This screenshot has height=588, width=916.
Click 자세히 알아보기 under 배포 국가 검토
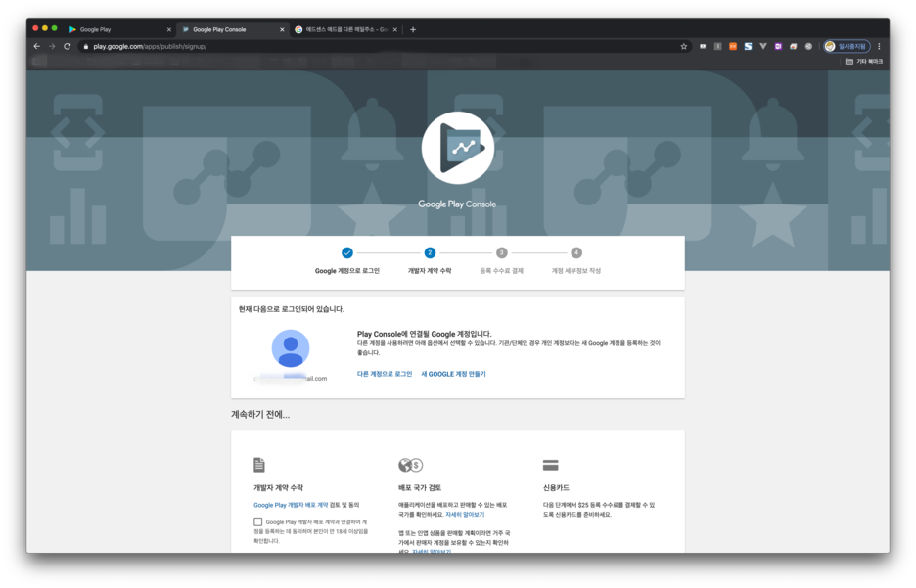[x=465, y=515]
